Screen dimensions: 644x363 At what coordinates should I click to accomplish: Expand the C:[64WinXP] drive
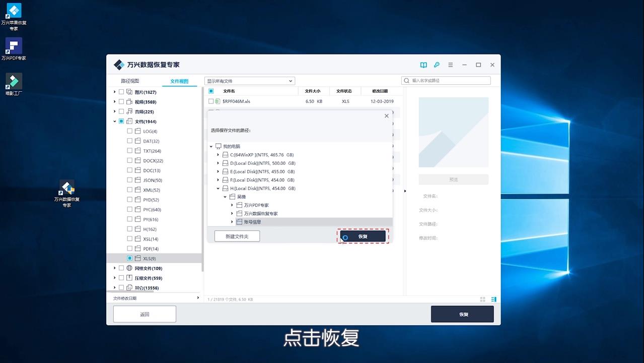coord(218,155)
